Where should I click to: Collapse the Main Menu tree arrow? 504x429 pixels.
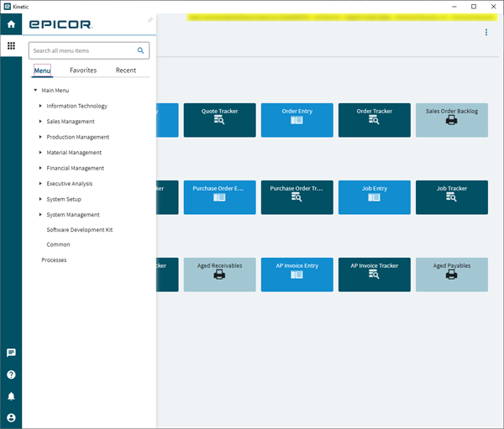pyautogui.click(x=35, y=91)
